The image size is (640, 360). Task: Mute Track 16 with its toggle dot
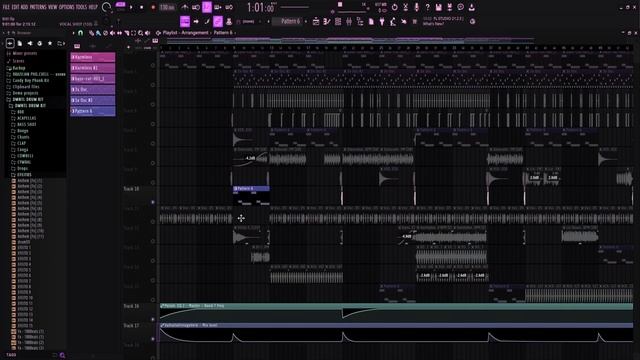tap(153, 319)
